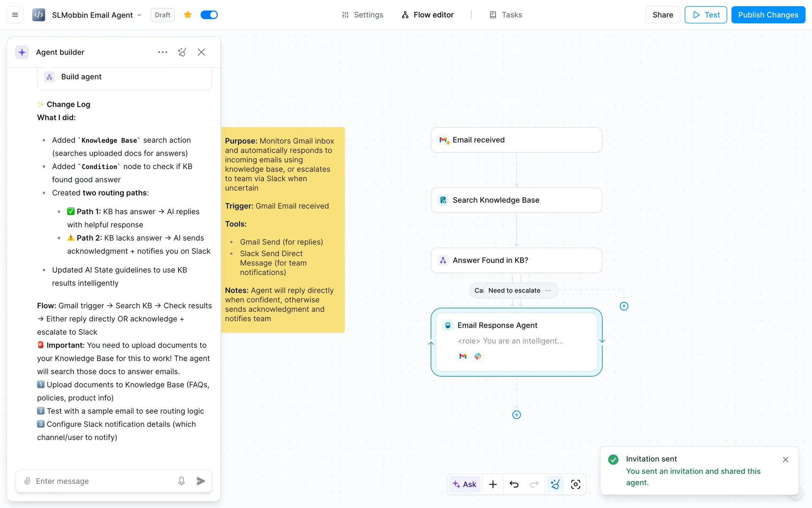Run the agent with Test button
The width and height of the screenshot is (812, 508).
[x=705, y=15]
